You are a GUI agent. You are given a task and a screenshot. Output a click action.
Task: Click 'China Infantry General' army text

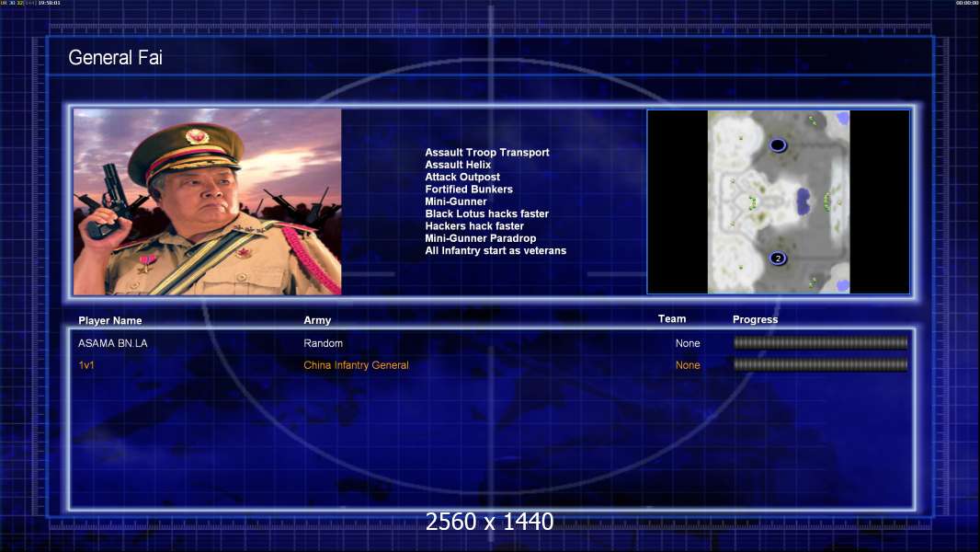click(356, 364)
